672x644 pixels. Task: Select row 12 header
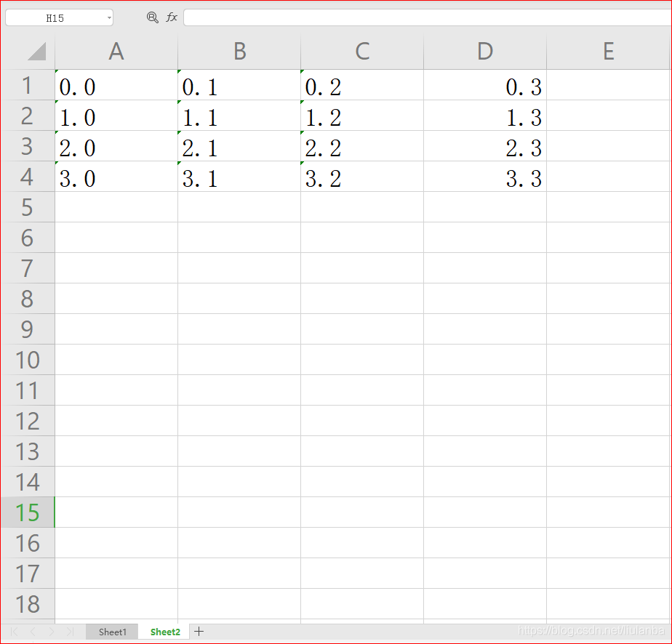click(x=28, y=420)
